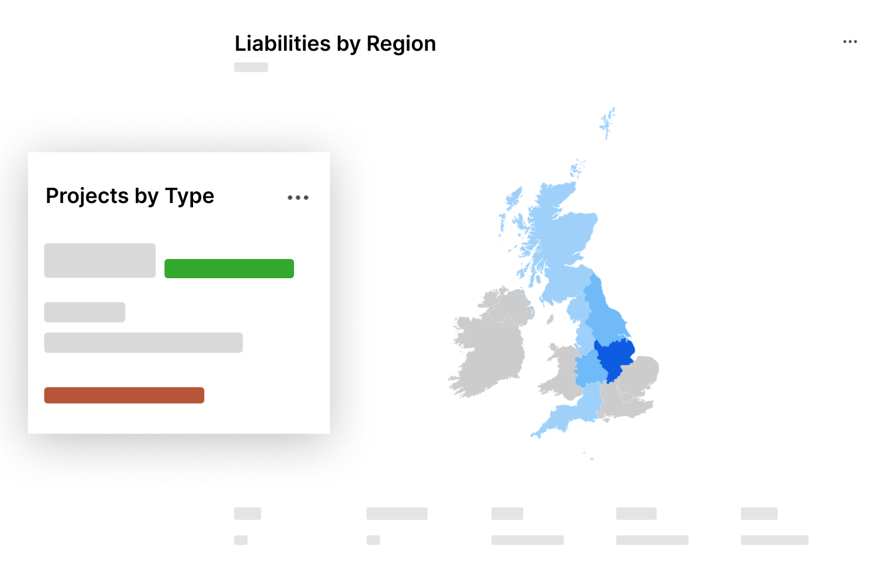This screenshot has height=588, width=875.
Task: Open the Liabilities by Region options menu
Action: 850,42
